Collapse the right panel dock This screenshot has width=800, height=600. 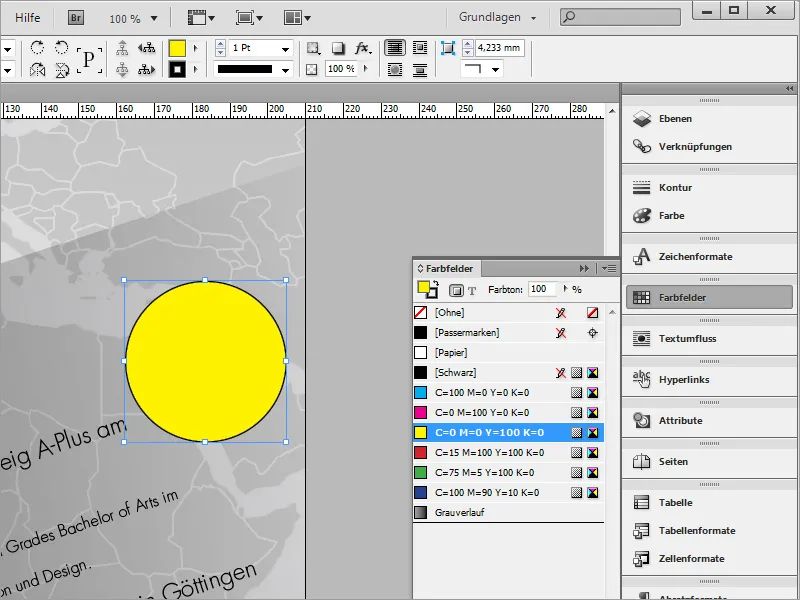790,88
